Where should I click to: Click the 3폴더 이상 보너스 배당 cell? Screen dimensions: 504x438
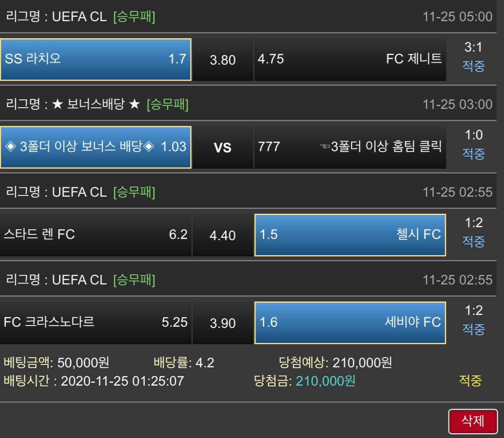pos(96,147)
